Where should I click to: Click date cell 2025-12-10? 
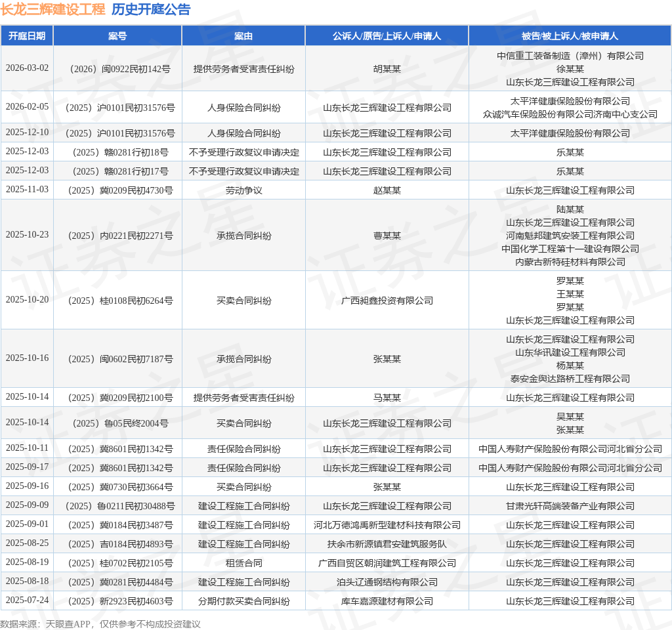[27, 133]
